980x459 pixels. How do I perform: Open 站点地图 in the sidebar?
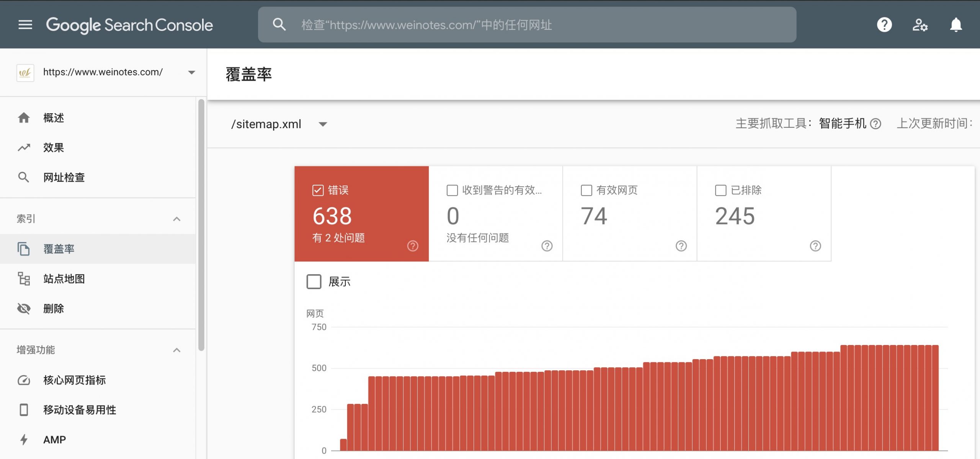[98, 279]
